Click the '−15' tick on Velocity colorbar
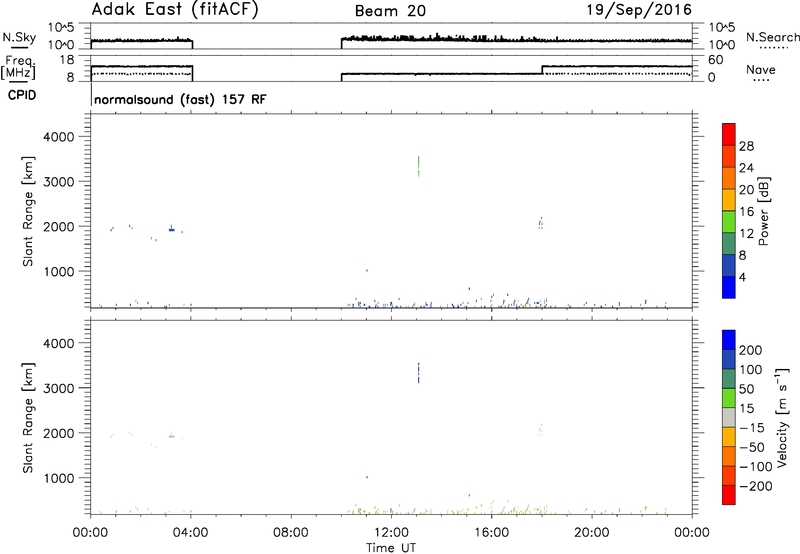Image resolution: width=800 pixels, height=554 pixels. pos(752,428)
